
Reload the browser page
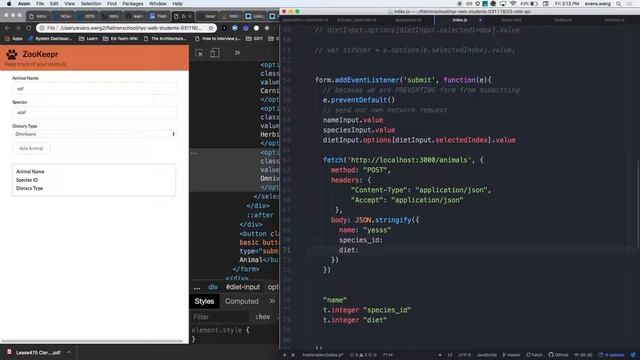28,28
